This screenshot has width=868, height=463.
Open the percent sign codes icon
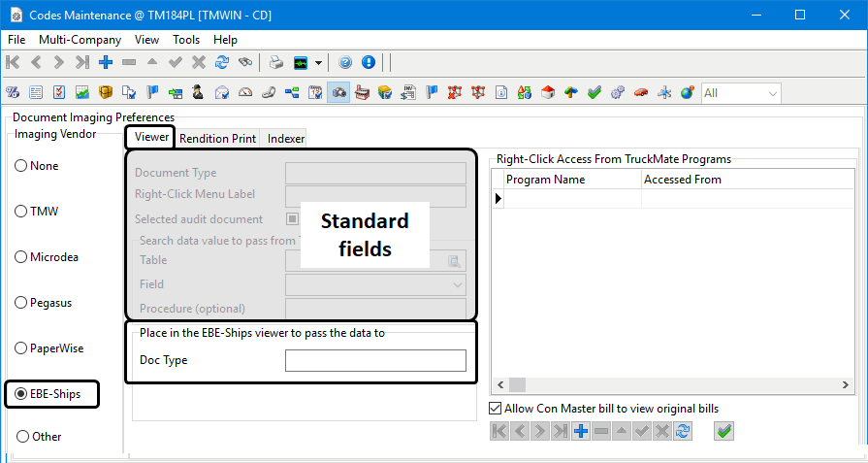click(x=13, y=93)
